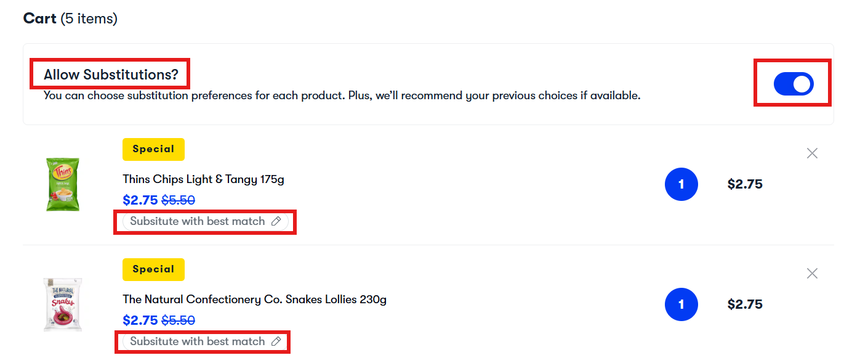
Task: Click the Special badge above Snakes Lollies
Action: point(153,269)
